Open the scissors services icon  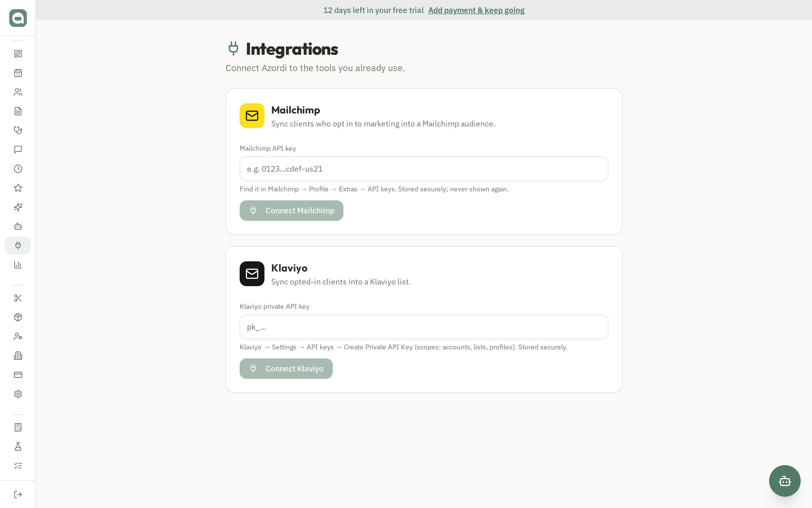point(18,298)
